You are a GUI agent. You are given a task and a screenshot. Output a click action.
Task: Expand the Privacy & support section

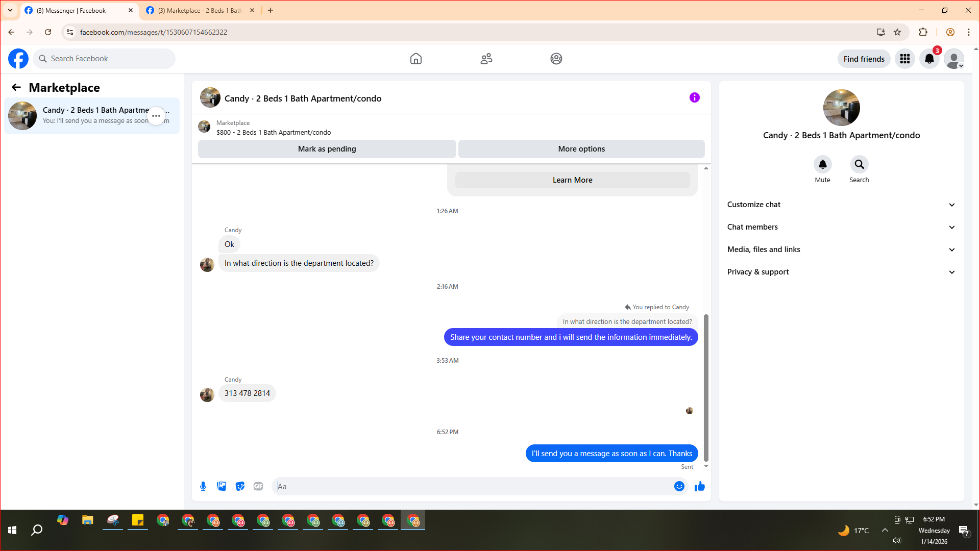[841, 272]
